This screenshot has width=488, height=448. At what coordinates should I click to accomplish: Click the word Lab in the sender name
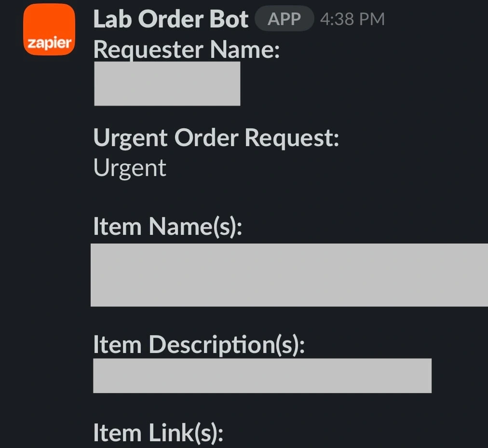pos(113,19)
